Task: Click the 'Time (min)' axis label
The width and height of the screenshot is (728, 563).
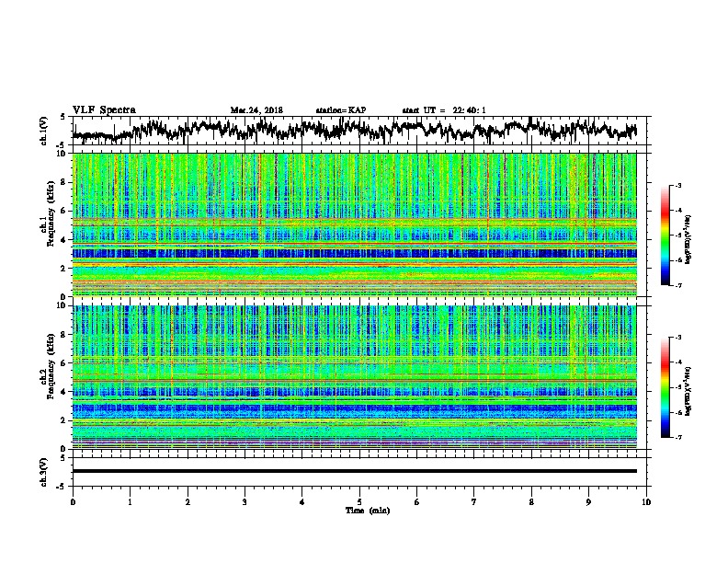Action: 368,511
